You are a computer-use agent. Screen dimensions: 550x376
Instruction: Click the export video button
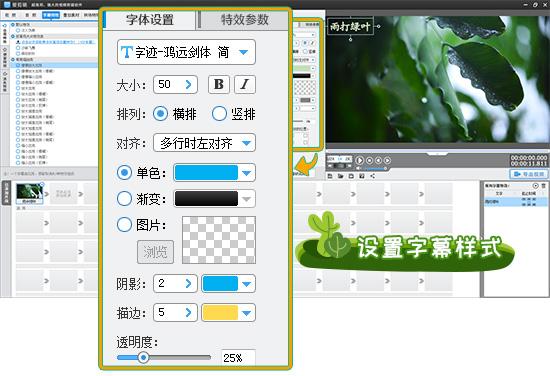529,174
